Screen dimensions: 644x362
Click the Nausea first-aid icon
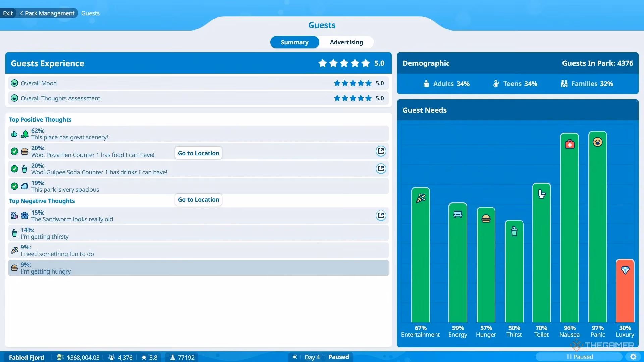[x=570, y=144]
